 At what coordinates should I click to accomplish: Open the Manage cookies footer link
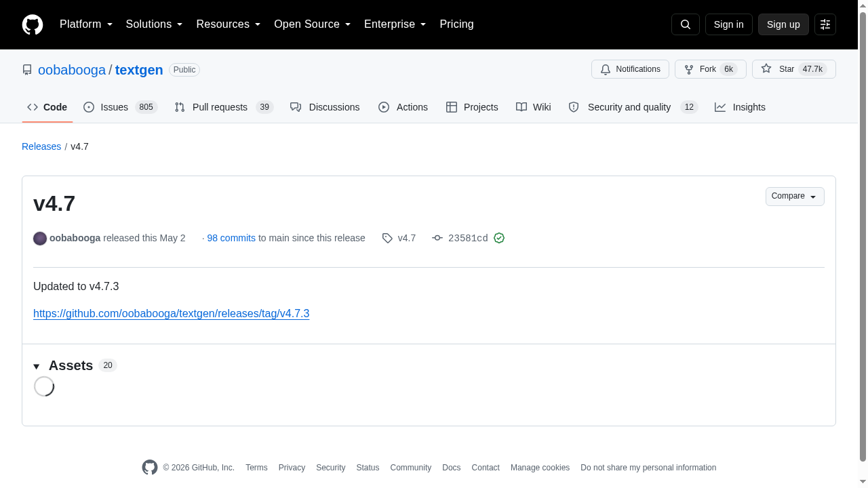click(x=540, y=468)
